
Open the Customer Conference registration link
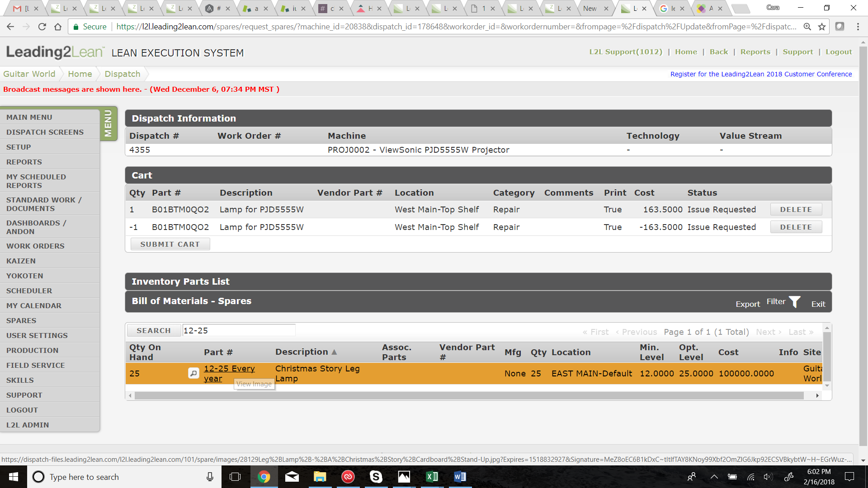coord(761,74)
